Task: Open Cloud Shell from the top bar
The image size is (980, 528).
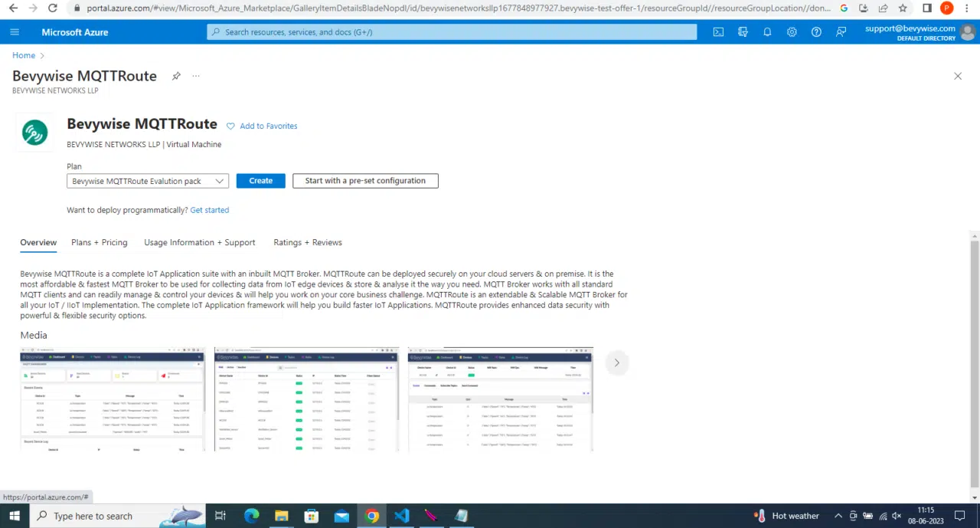Action: [x=718, y=32]
